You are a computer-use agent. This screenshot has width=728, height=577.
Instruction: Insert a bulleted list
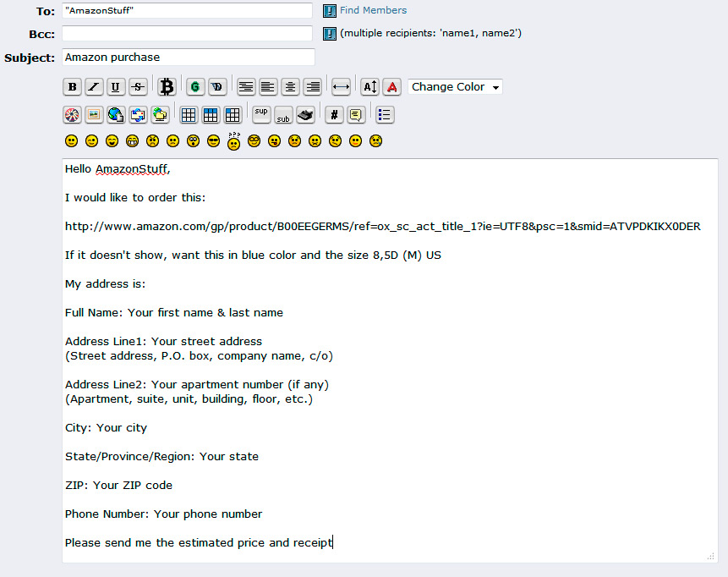coord(385,115)
